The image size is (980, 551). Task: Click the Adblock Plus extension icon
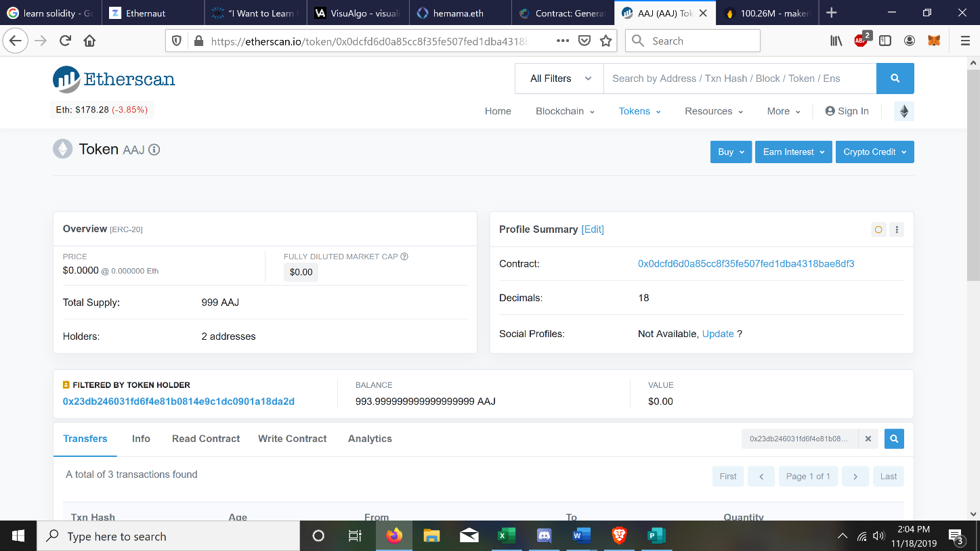tap(861, 41)
